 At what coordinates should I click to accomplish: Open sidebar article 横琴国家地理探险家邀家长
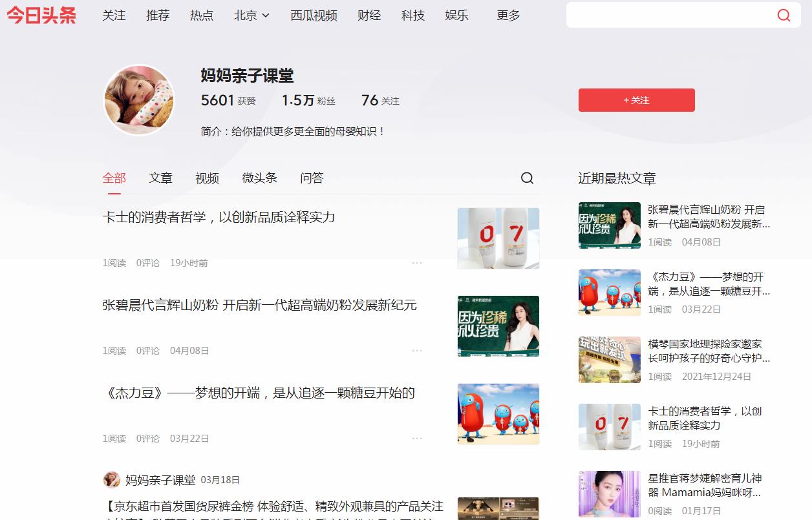709,351
